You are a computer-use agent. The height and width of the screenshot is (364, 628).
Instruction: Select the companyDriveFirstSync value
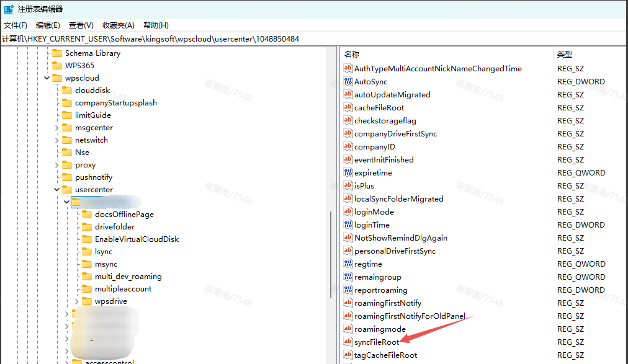[x=396, y=134]
